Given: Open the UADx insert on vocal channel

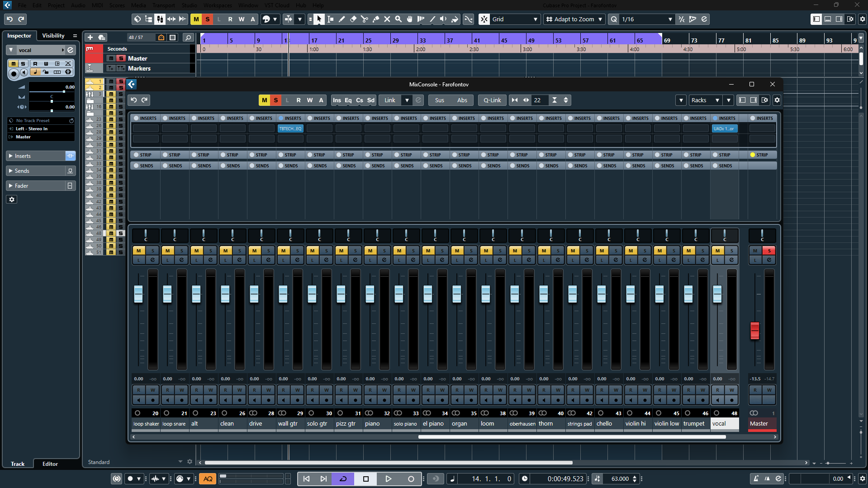Looking at the screenshot, I should click(725, 128).
